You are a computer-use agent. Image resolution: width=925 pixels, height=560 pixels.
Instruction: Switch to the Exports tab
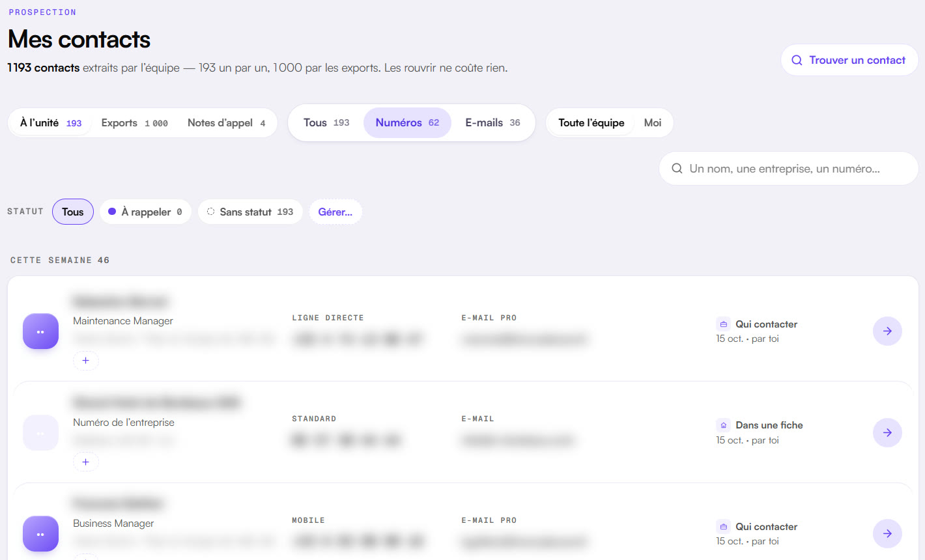tap(134, 122)
